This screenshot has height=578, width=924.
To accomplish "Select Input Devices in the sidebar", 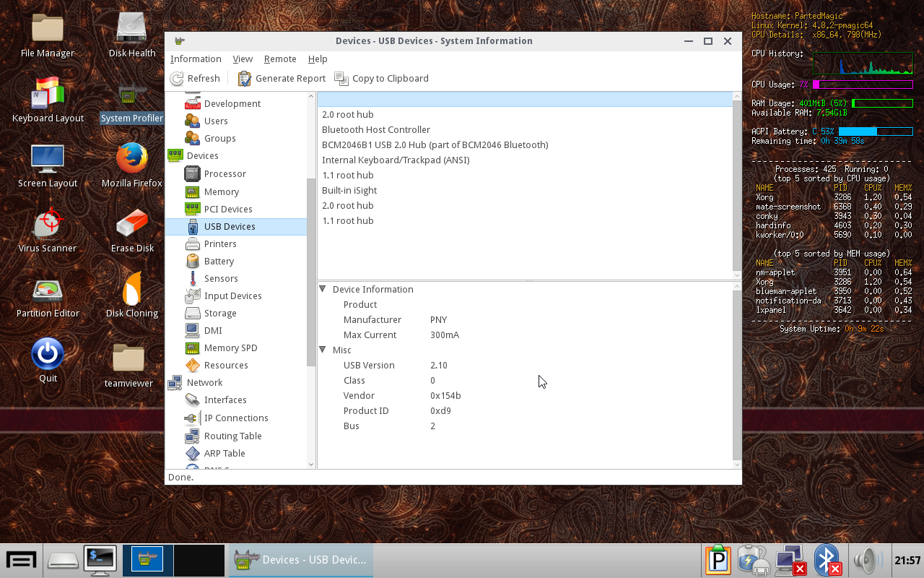I will click(232, 296).
